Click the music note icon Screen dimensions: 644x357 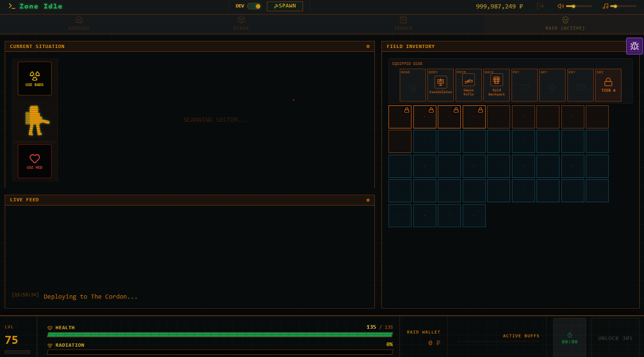pyautogui.click(x=605, y=6)
